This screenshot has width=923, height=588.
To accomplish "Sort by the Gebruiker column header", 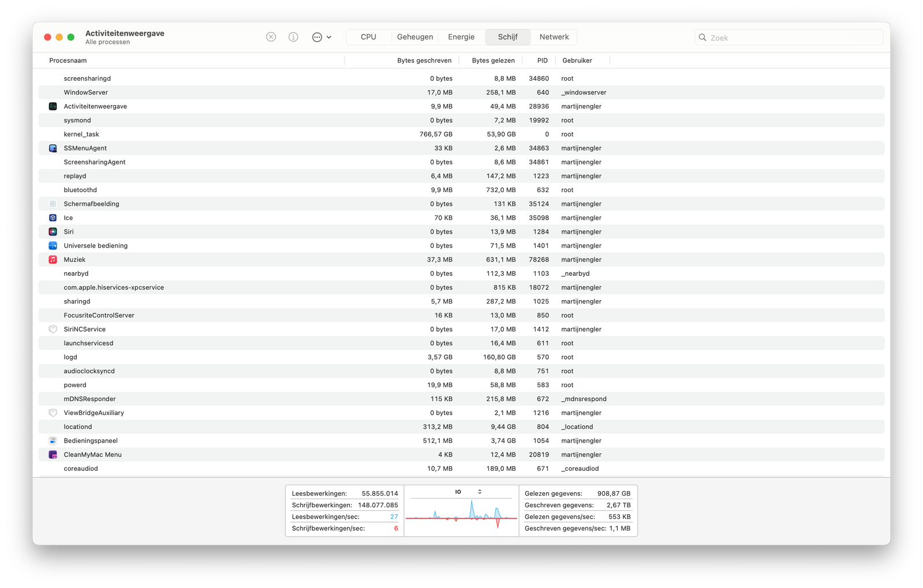I will coord(577,61).
